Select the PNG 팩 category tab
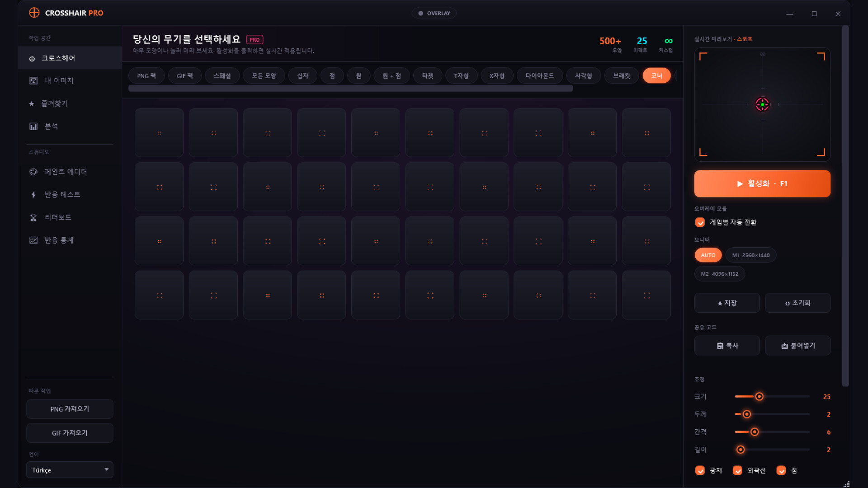Viewport: 868px width, 488px height. (x=146, y=76)
